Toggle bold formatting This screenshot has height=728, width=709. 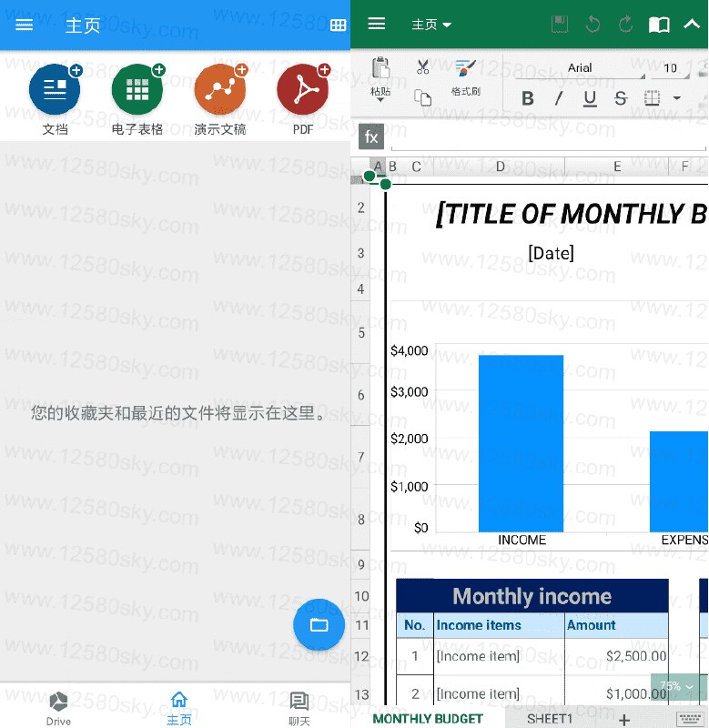click(x=528, y=98)
